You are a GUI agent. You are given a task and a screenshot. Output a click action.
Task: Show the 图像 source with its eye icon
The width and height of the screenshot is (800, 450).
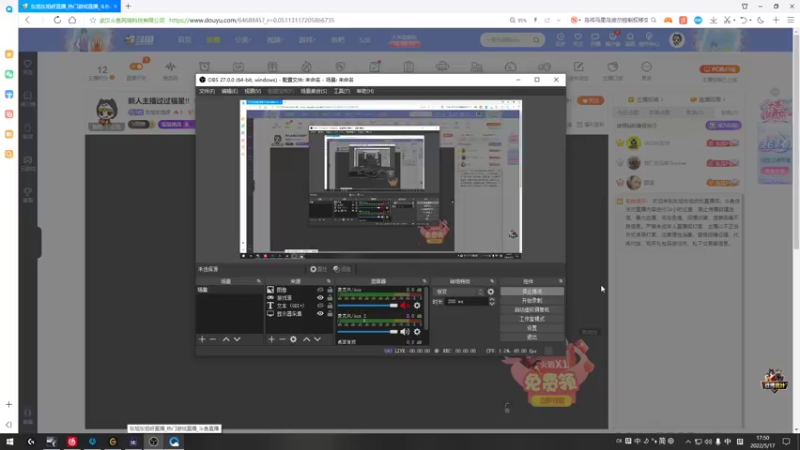click(320, 290)
